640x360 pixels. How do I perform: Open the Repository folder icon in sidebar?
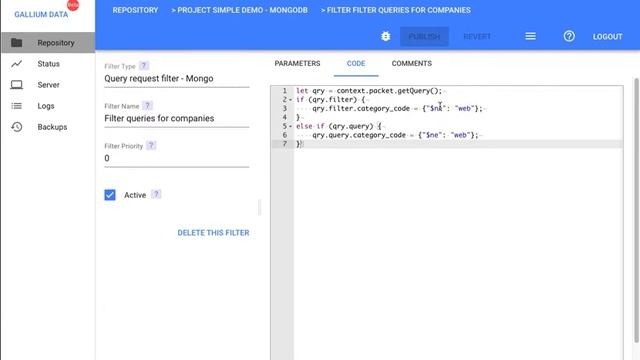click(x=17, y=42)
